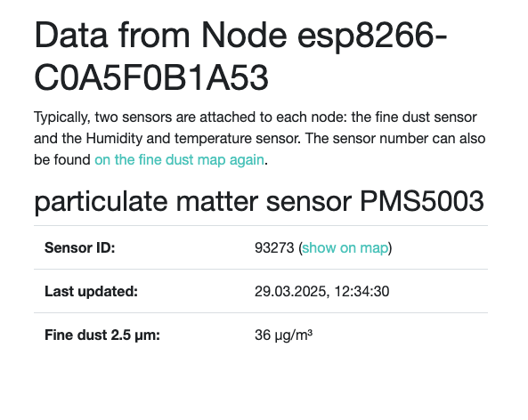The width and height of the screenshot is (528, 420).
Task: Click the 'Sensor ID:' label
Action: click(80, 247)
